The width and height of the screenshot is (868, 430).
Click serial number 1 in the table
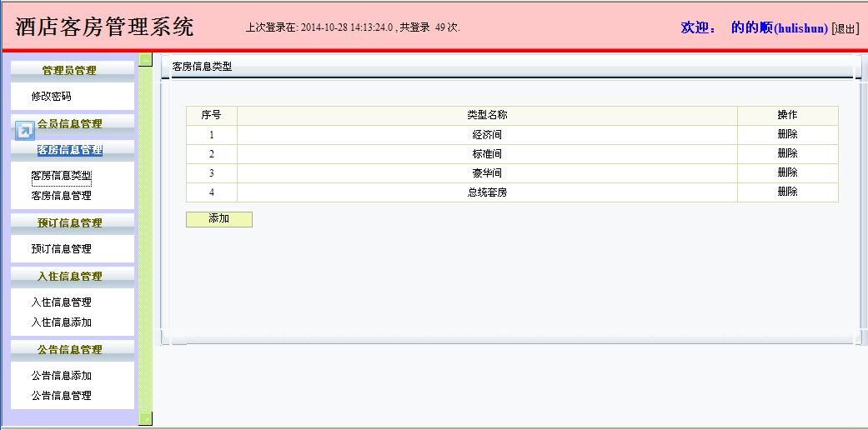(x=212, y=135)
